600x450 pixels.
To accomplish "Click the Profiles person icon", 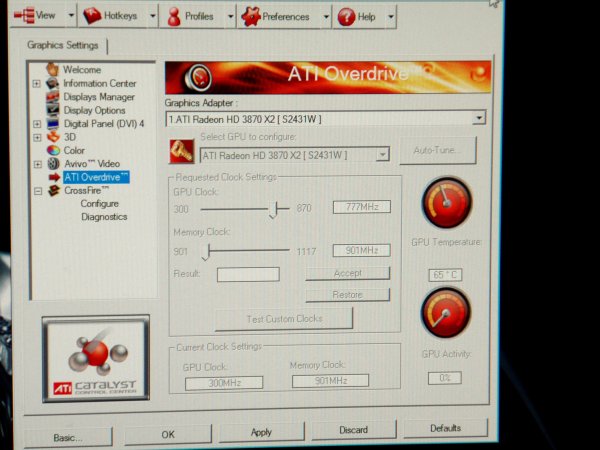I will 174,17.
